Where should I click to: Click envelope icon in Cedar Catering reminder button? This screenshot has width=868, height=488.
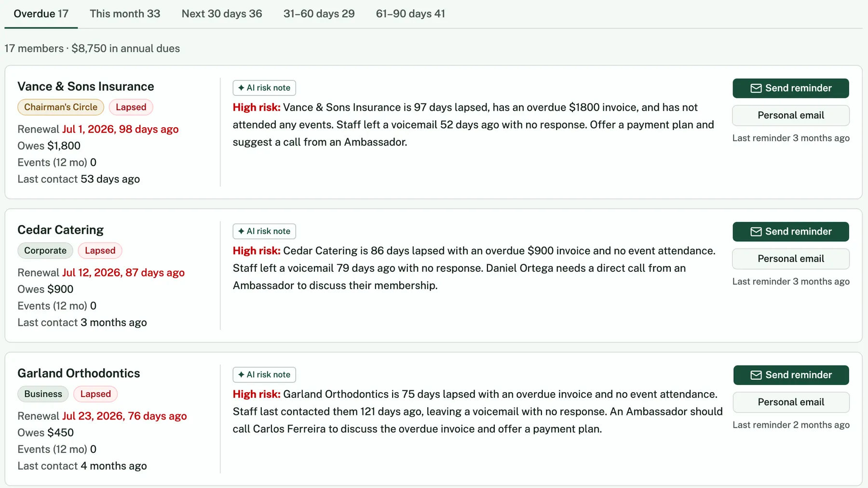click(x=756, y=232)
